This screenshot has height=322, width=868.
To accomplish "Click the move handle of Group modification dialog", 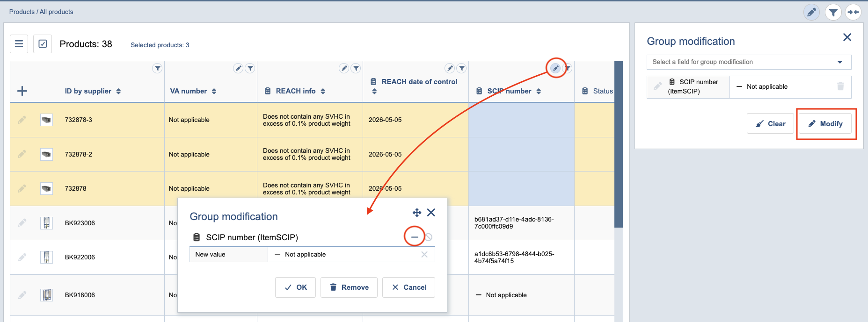I will pos(417,213).
